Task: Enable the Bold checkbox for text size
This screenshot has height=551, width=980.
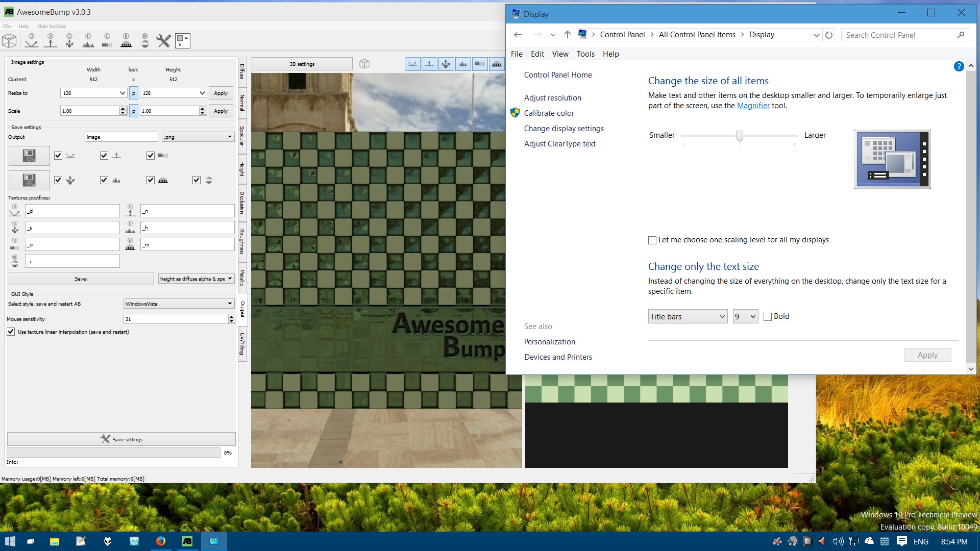Action: point(768,317)
